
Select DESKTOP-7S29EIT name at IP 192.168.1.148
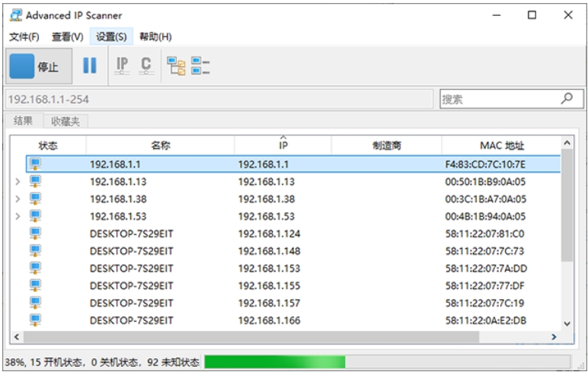point(131,251)
